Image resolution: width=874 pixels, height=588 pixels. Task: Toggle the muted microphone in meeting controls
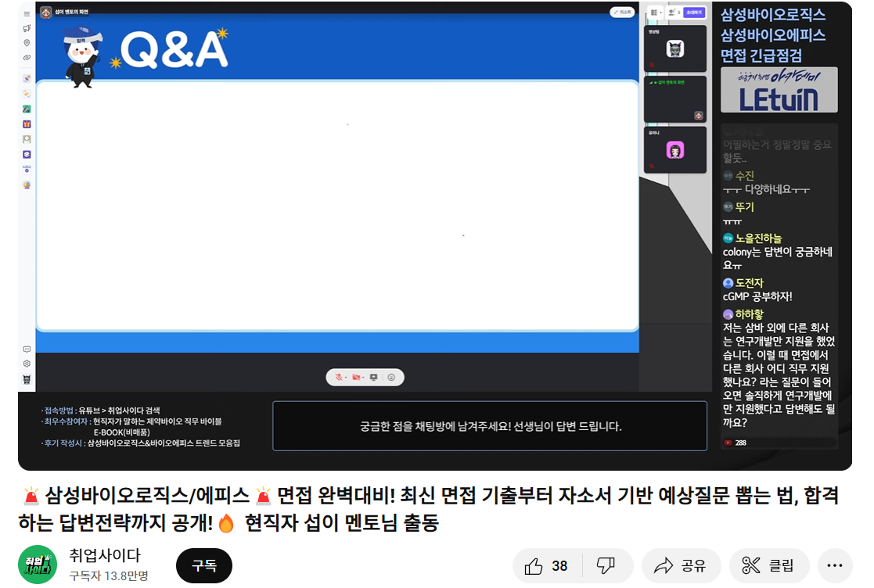340,378
